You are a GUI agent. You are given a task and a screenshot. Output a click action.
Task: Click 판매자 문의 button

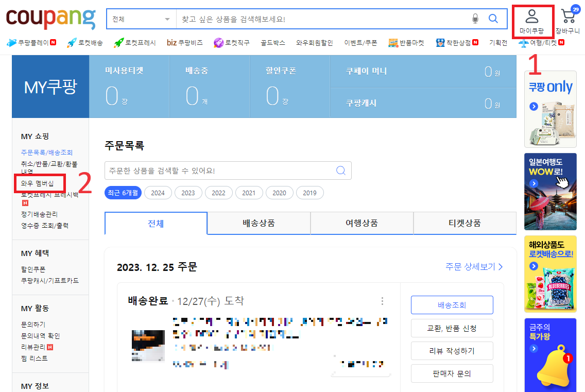click(x=452, y=373)
